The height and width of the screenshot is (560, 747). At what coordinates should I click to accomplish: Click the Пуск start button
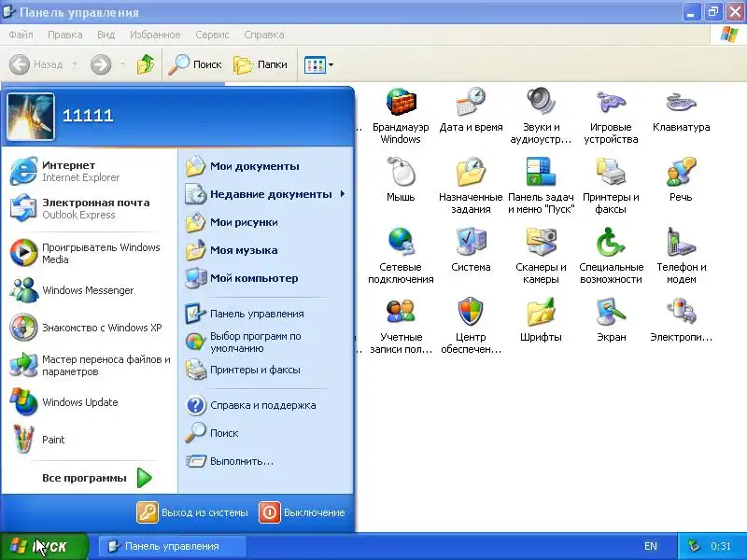click(43, 546)
